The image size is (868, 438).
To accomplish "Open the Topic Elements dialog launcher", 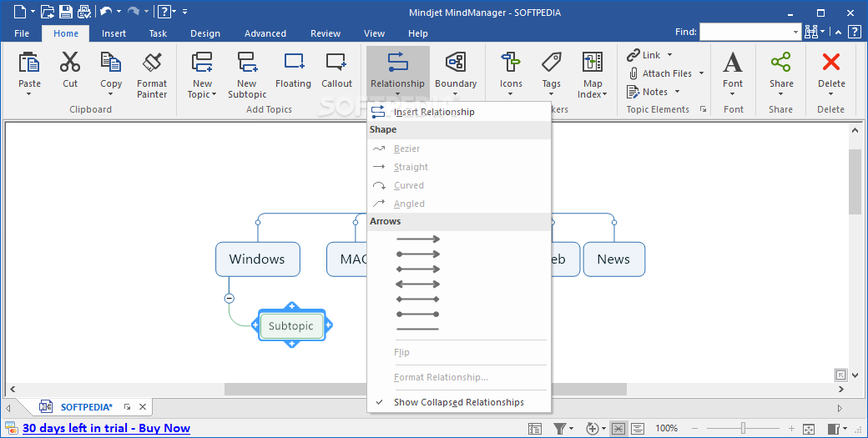I will coord(703,109).
